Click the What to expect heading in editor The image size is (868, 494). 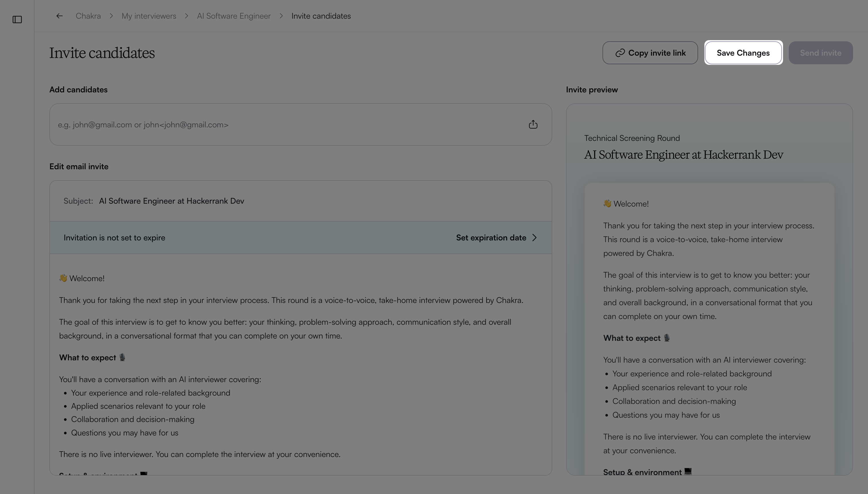click(88, 358)
